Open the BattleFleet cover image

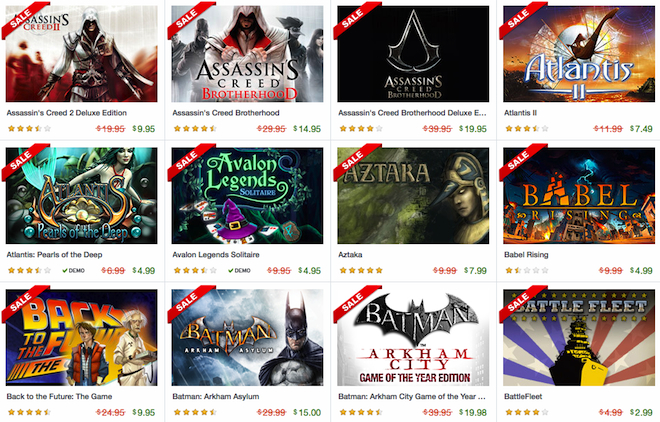pos(579,337)
